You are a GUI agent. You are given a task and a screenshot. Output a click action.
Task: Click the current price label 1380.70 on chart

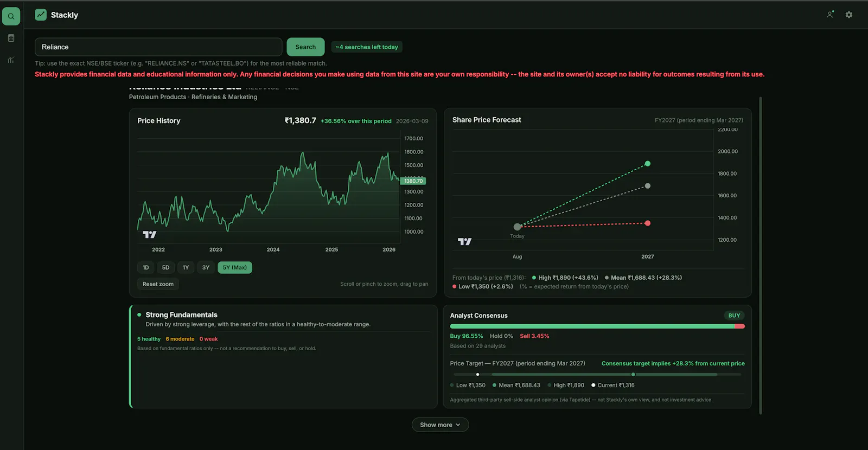(413, 181)
